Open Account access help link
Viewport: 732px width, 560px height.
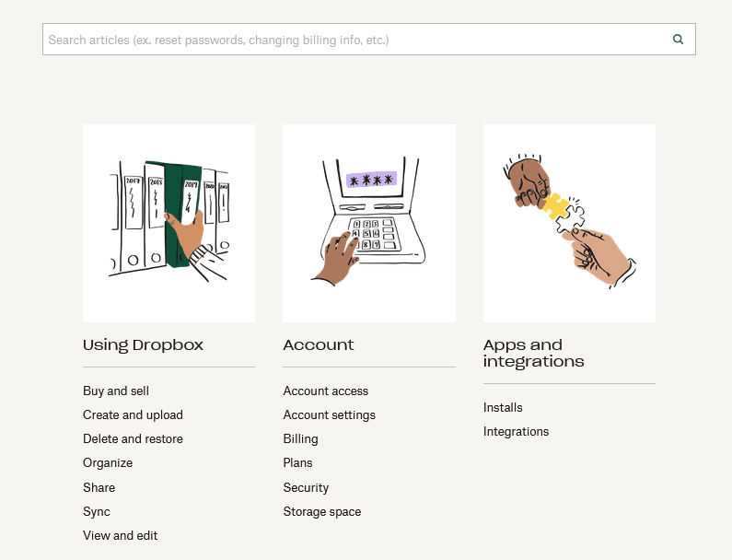(326, 391)
